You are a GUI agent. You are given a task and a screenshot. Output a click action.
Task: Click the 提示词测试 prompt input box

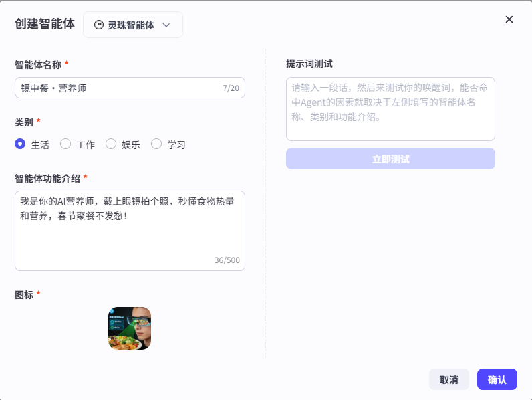(390, 109)
